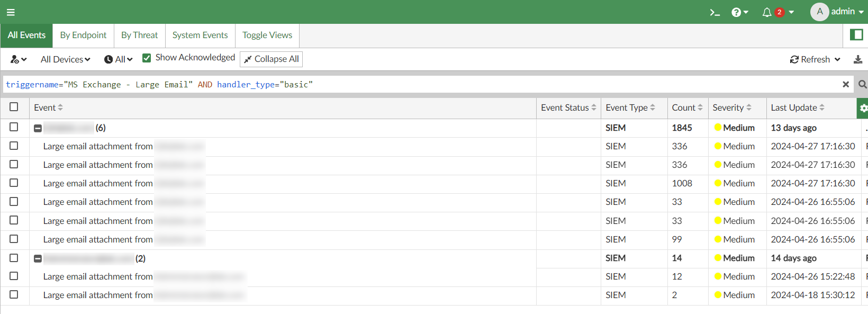The image size is (868, 314).
Task: Select the row with count 1008
Action: point(14,183)
